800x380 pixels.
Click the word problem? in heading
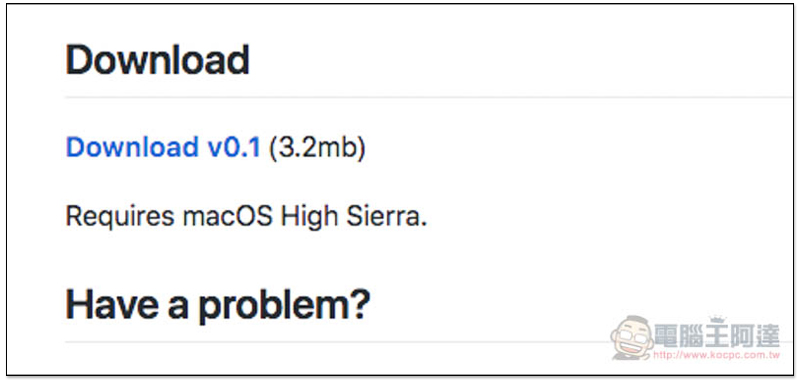click(284, 307)
